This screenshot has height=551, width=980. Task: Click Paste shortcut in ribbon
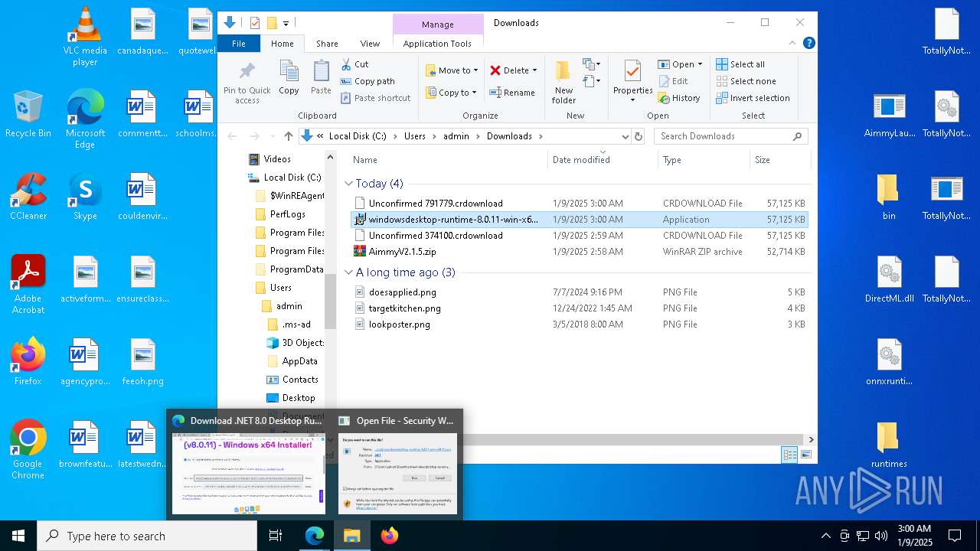pos(375,98)
